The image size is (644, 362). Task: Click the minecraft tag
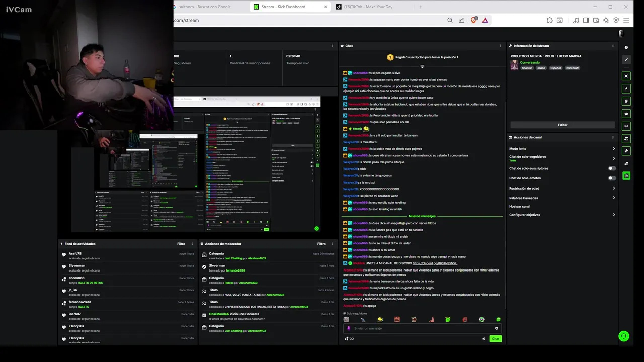coord(572,68)
